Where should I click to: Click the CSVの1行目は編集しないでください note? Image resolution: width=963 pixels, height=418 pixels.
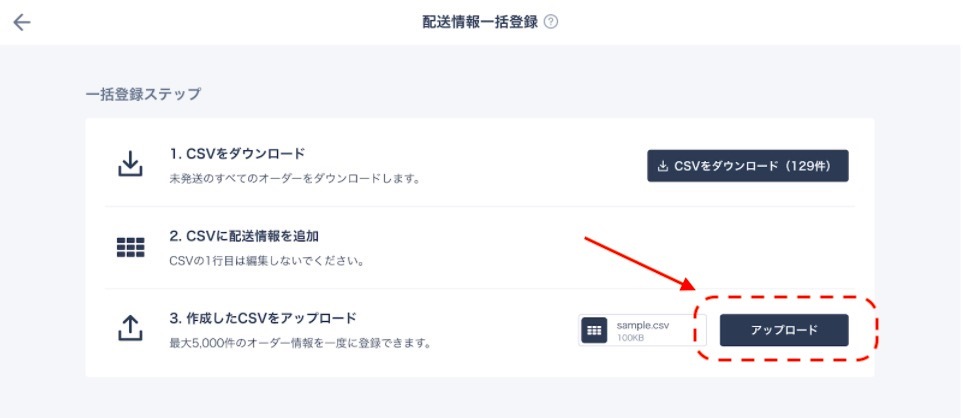pyautogui.click(x=267, y=261)
